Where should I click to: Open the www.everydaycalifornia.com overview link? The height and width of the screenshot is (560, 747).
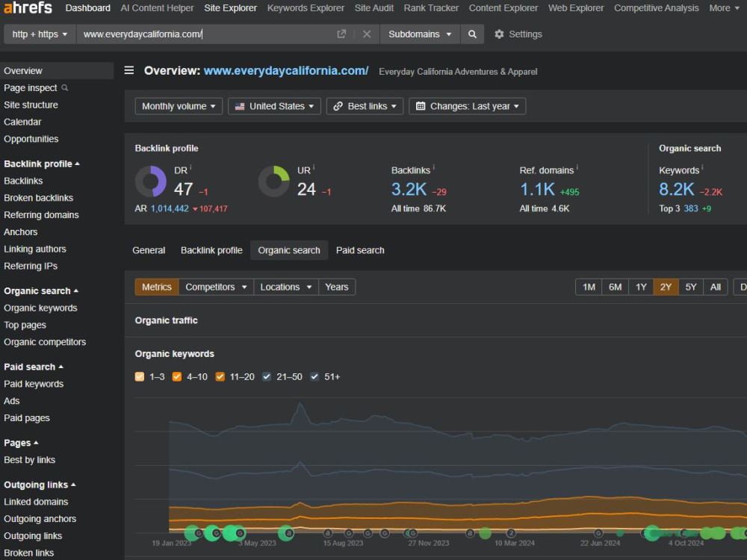click(x=286, y=71)
